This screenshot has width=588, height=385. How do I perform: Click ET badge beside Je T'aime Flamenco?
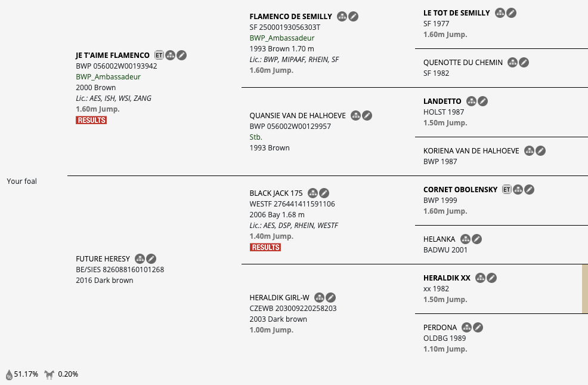click(x=159, y=56)
